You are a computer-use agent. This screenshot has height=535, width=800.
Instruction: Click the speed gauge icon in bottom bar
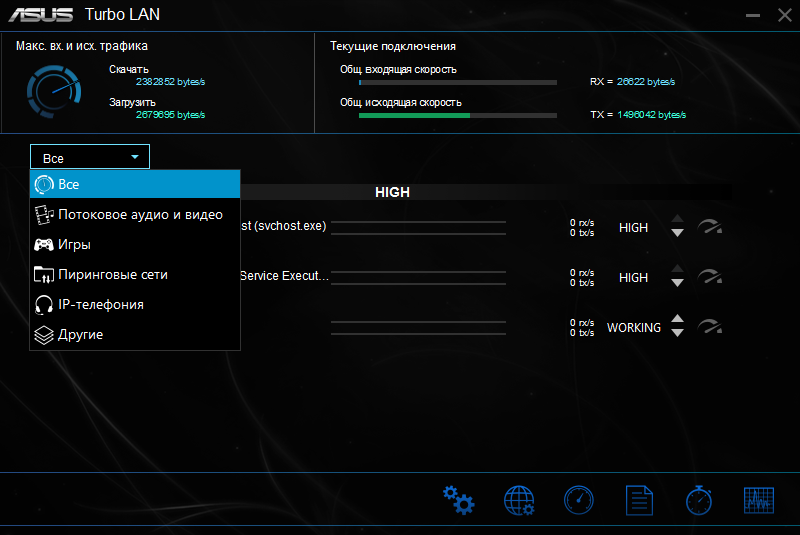(x=579, y=500)
